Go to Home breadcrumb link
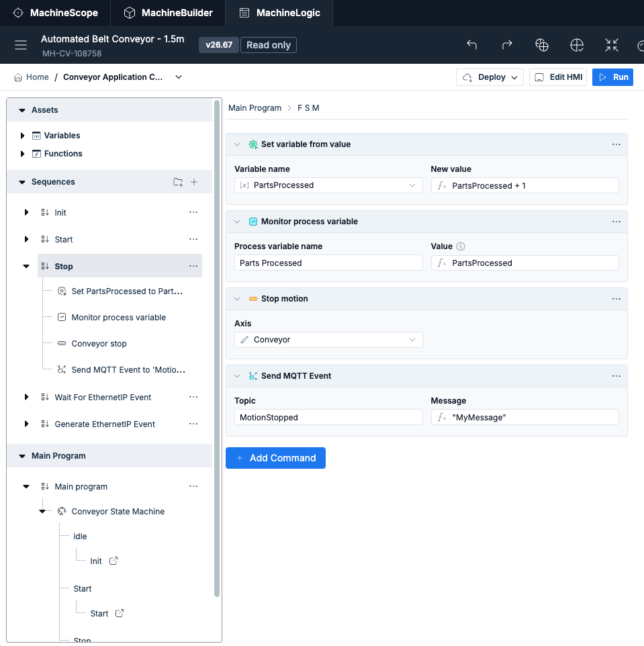The height and width of the screenshot is (646, 644). pos(38,77)
